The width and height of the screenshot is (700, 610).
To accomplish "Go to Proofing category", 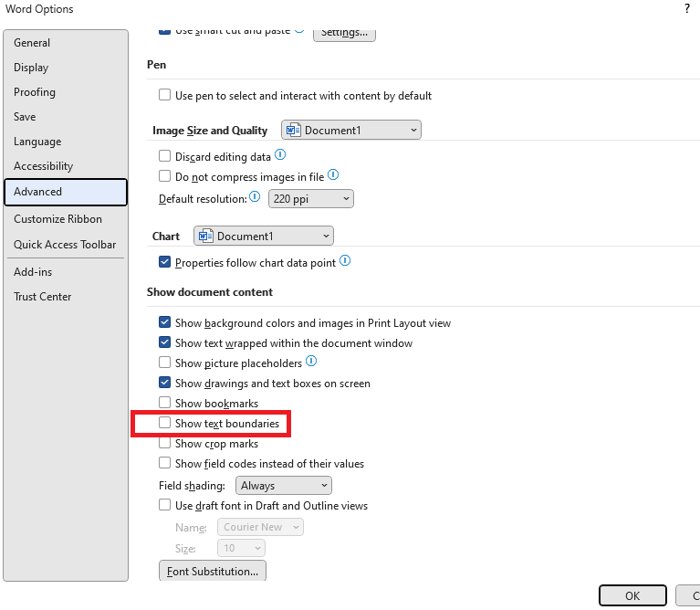I will point(66,92).
